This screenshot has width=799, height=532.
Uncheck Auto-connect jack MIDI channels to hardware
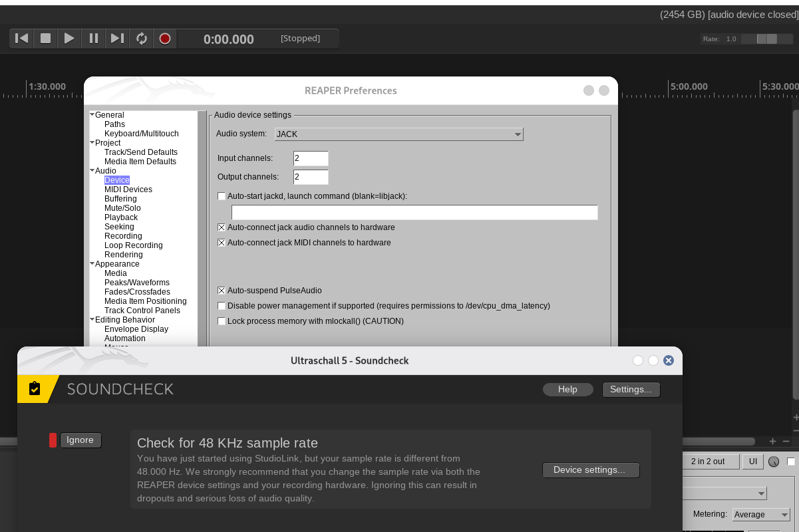222,243
